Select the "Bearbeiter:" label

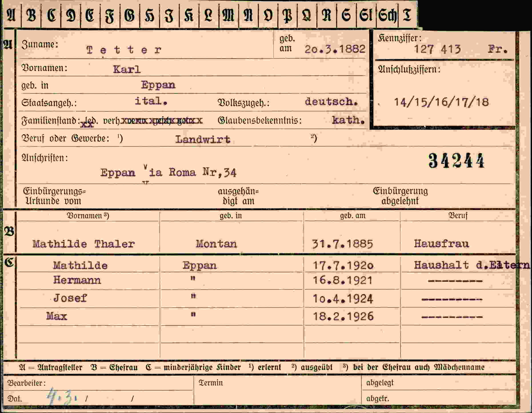tap(26, 383)
